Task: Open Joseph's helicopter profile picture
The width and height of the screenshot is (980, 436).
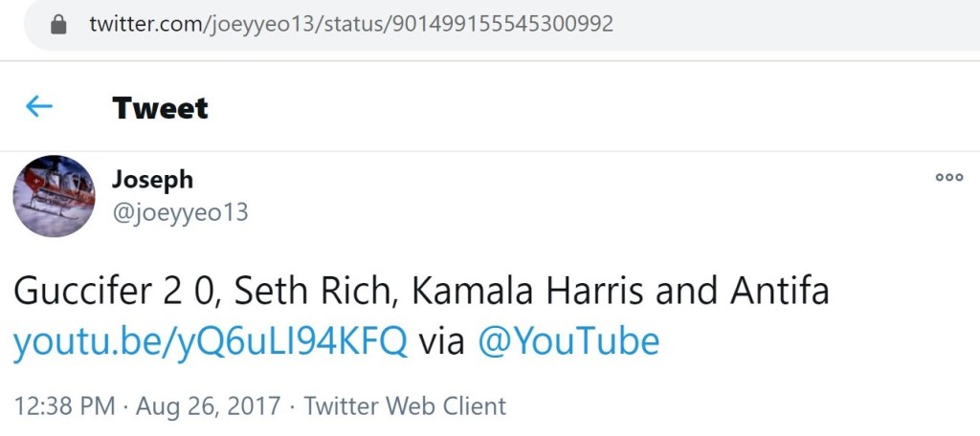Action: (x=54, y=196)
